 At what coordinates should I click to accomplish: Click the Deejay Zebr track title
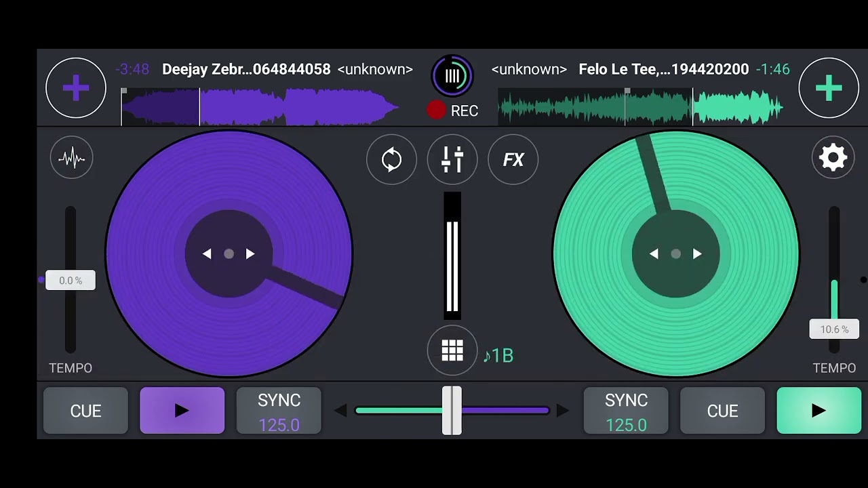click(x=246, y=69)
